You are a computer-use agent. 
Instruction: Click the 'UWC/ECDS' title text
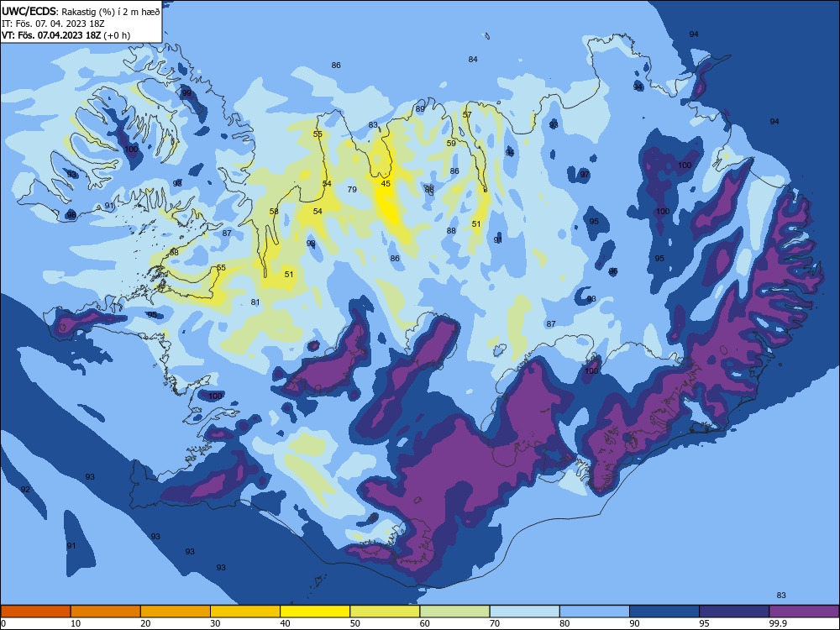pos(30,12)
